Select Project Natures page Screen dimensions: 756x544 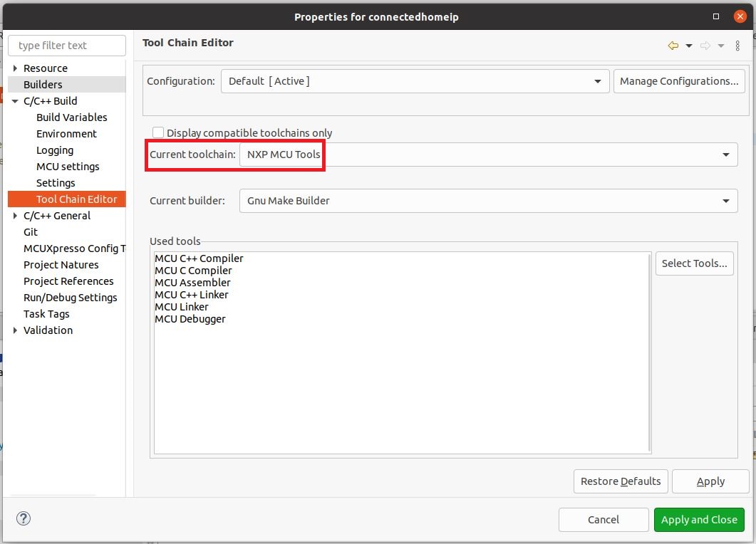coord(61,265)
